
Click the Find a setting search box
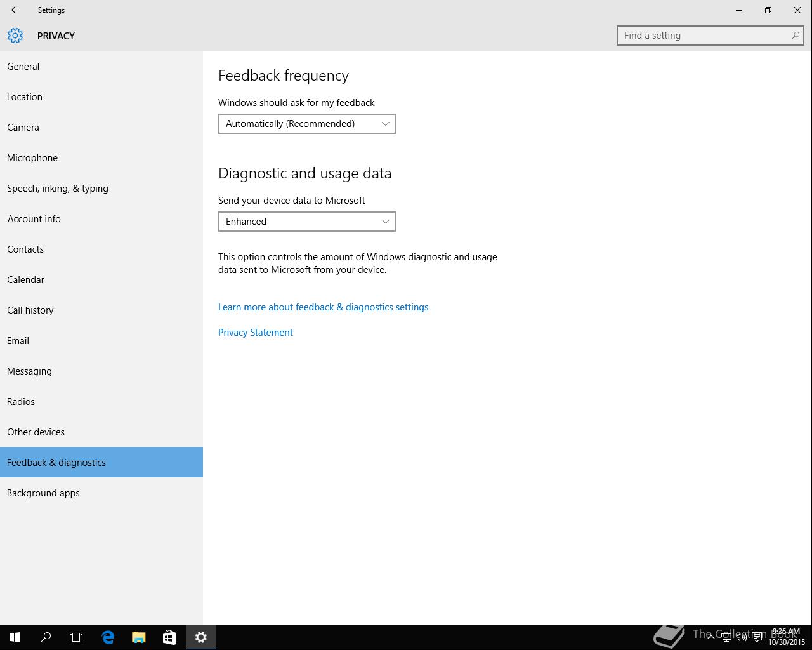pyautogui.click(x=710, y=36)
